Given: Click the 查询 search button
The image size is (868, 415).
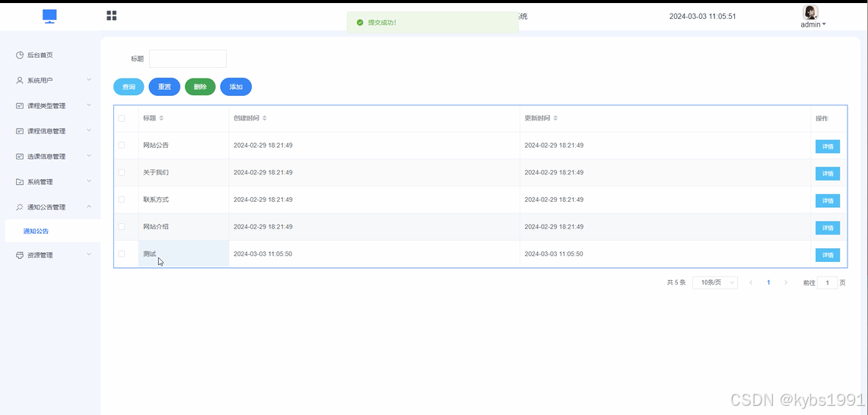Looking at the screenshot, I should tap(129, 87).
